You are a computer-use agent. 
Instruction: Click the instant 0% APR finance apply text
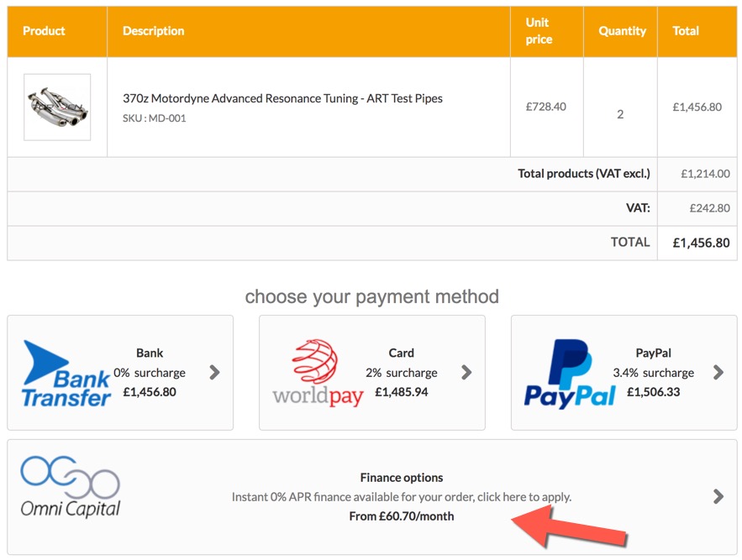coord(402,497)
